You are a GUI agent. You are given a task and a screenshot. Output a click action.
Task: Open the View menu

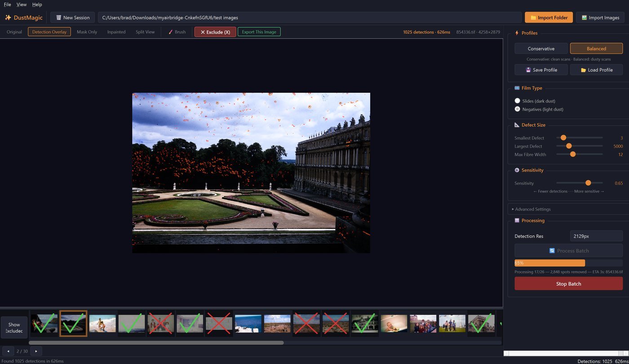[x=21, y=4]
